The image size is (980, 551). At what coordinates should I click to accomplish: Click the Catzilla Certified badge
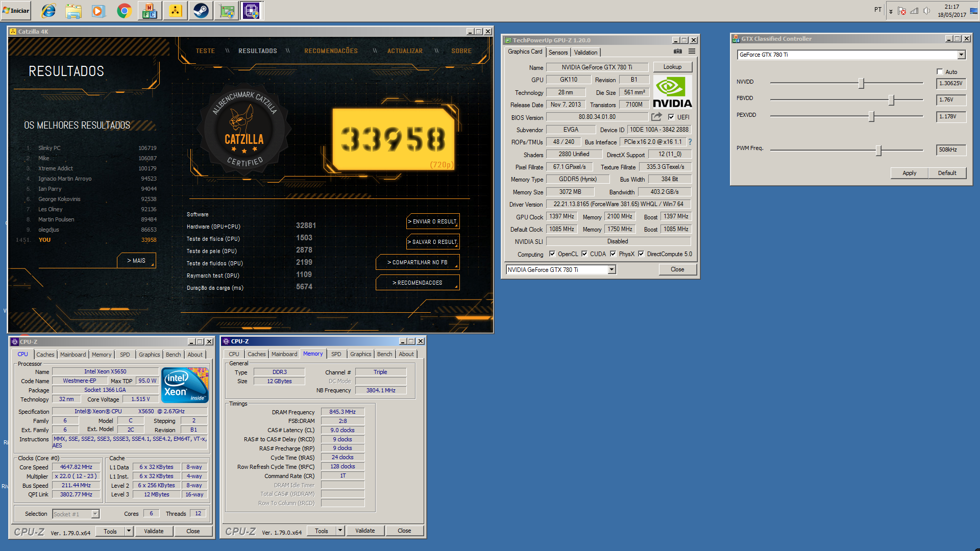click(244, 130)
